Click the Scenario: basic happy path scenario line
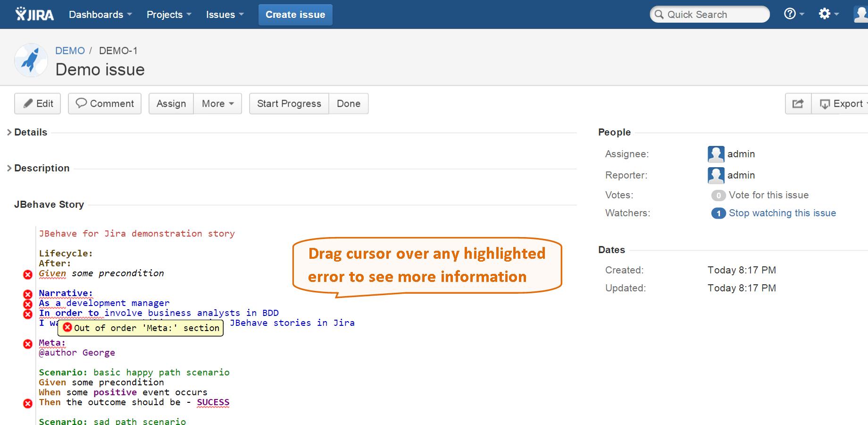Image resolution: width=868 pixels, height=425 pixels. click(x=134, y=373)
